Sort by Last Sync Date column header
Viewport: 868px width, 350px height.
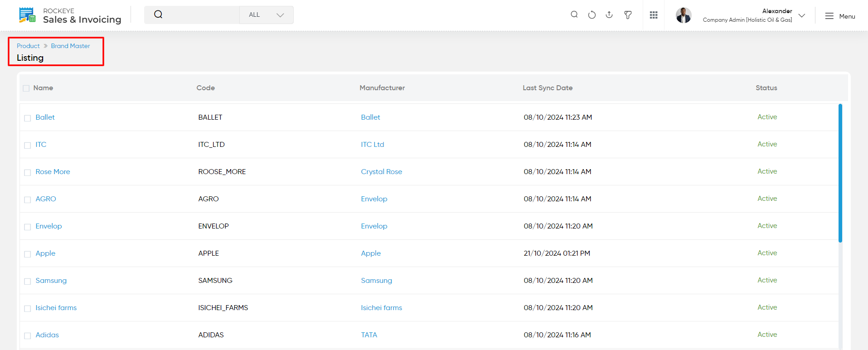coord(548,87)
